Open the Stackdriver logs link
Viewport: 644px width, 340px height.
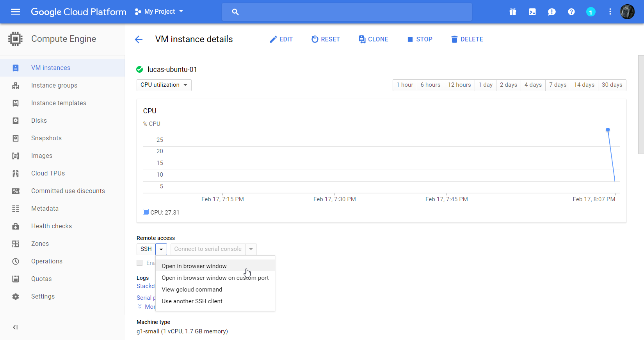coord(146,286)
